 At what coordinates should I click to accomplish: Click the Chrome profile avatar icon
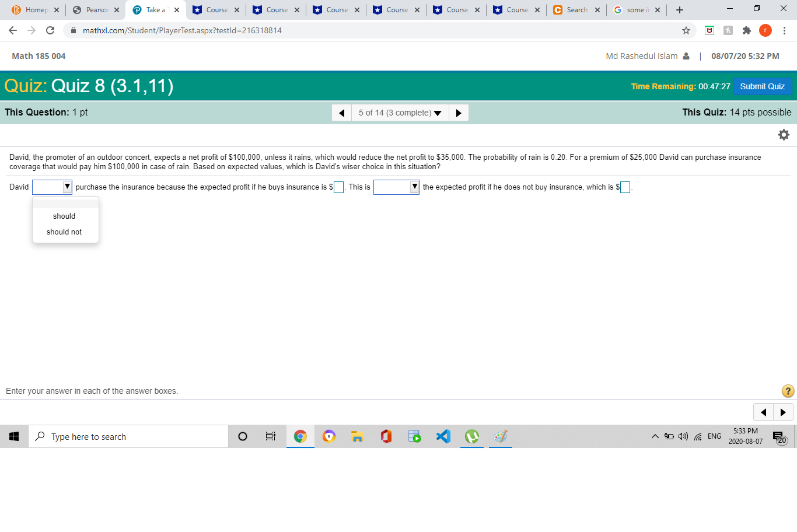(x=765, y=30)
